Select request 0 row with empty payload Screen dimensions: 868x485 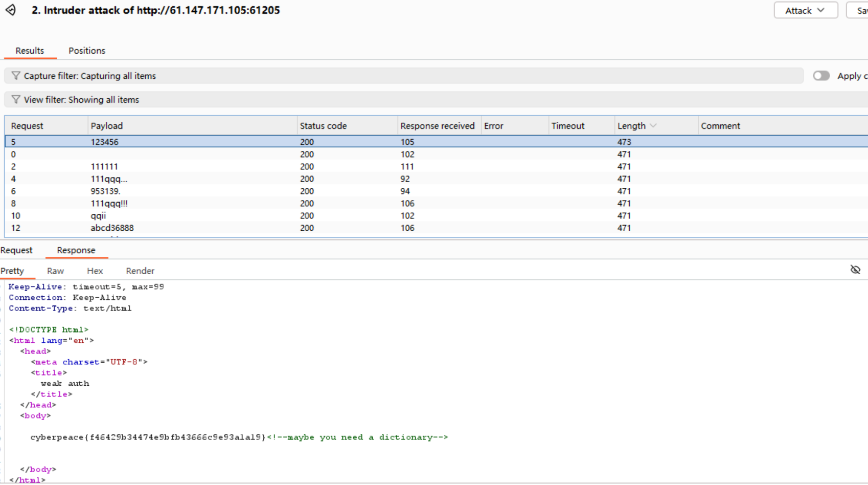tap(436, 154)
